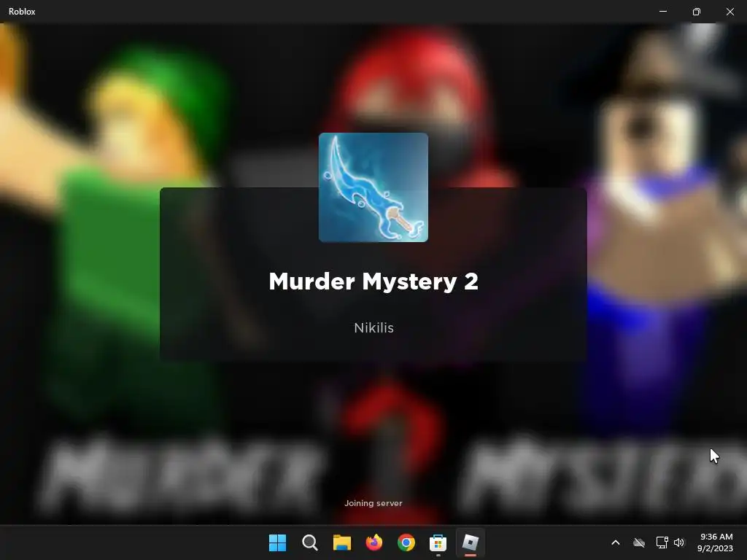
Task: Launch Google Chrome from the taskbar
Action: (x=406, y=542)
